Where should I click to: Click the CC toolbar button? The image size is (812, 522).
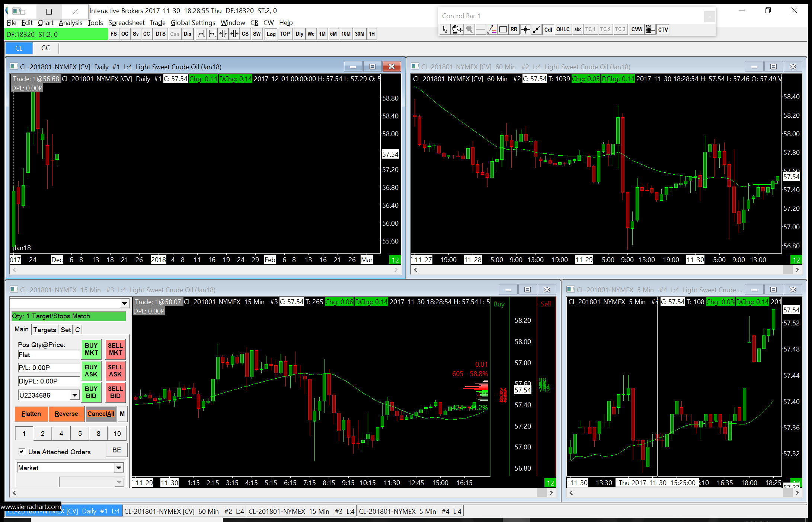147,34
